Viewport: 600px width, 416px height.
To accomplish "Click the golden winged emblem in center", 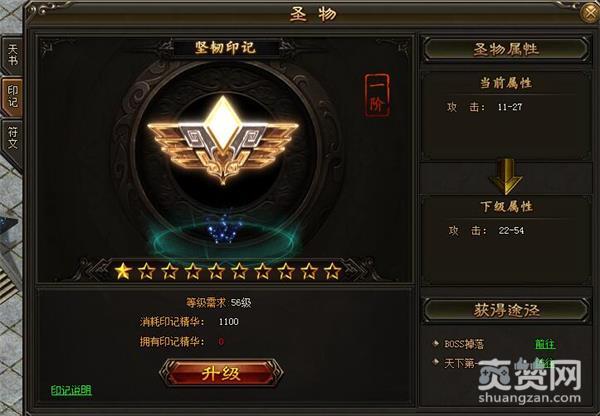I will tap(223, 140).
